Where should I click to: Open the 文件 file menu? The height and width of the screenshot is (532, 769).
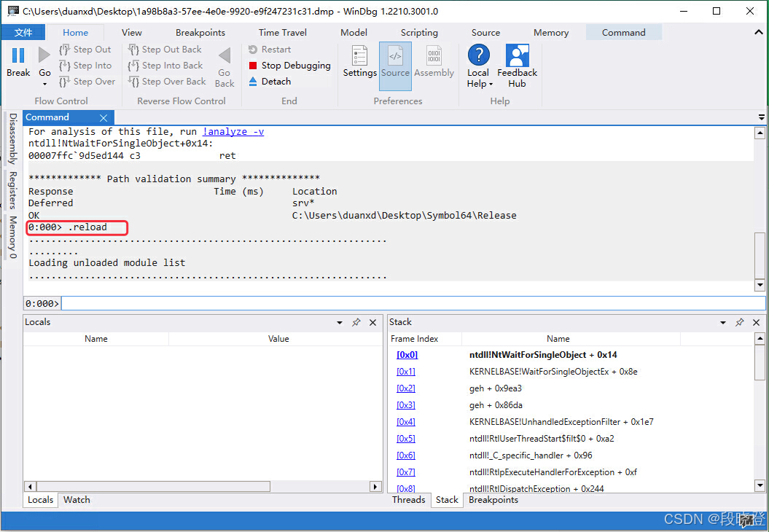tap(23, 32)
